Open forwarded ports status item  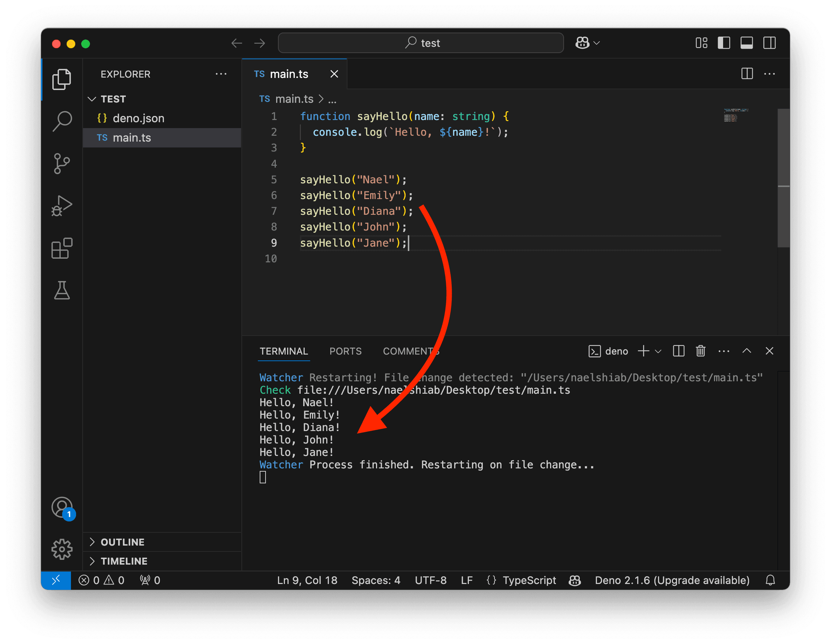point(150,580)
